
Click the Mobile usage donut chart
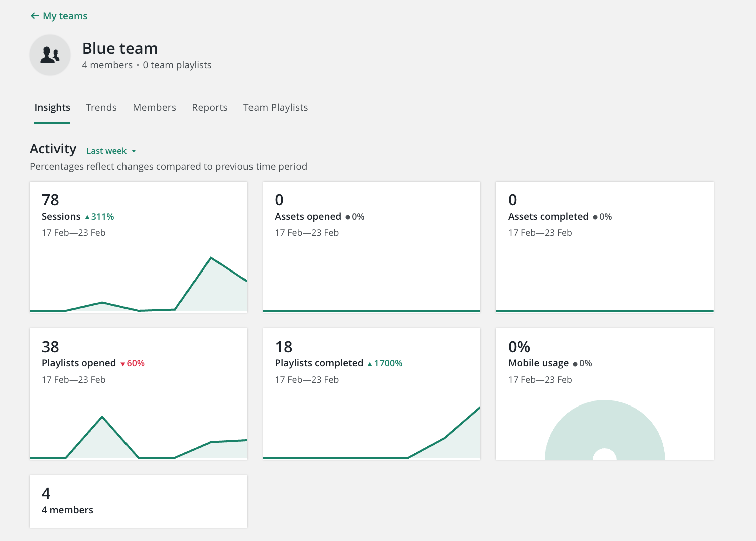tap(604, 430)
